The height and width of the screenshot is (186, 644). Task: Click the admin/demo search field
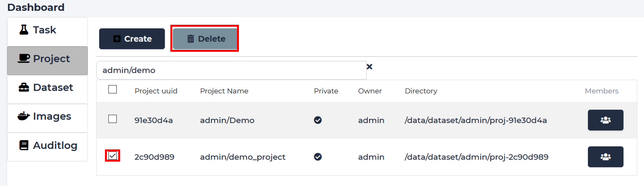click(231, 70)
